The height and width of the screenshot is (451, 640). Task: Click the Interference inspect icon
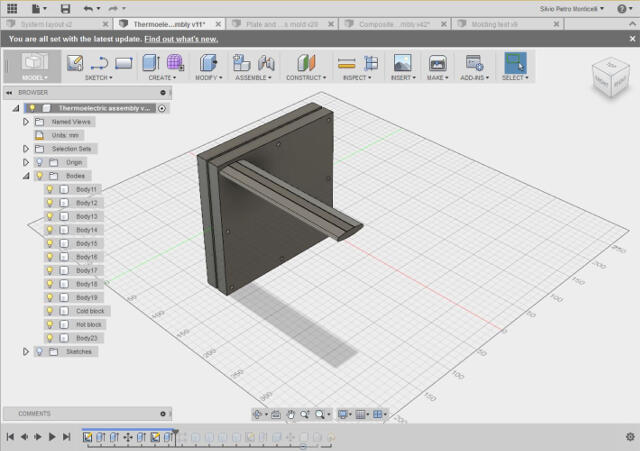(x=371, y=63)
